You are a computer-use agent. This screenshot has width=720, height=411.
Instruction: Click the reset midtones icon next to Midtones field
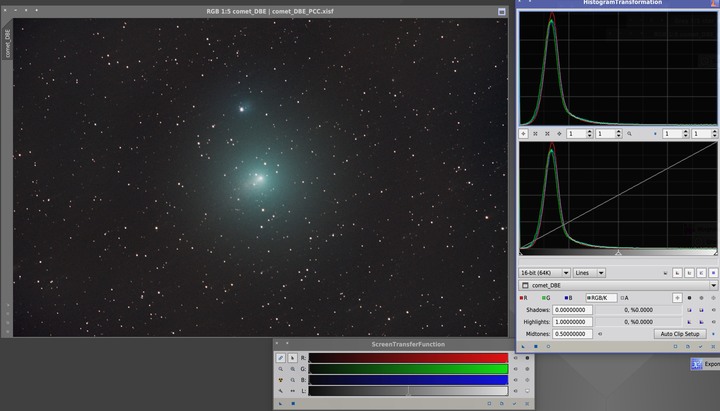coord(600,334)
